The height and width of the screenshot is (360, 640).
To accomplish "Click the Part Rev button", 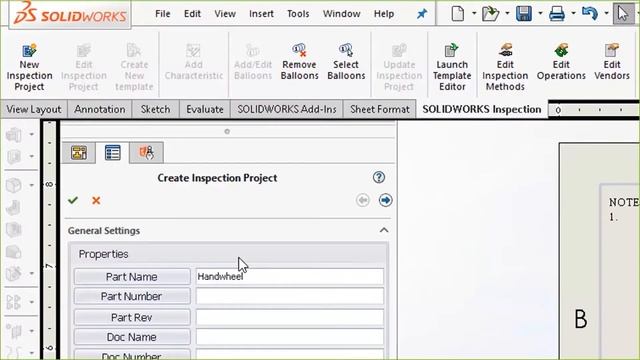I will pyautogui.click(x=132, y=318).
